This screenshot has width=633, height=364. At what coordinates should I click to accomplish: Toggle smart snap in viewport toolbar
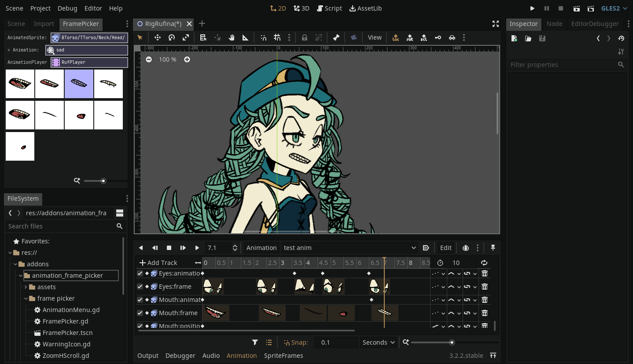point(263,37)
